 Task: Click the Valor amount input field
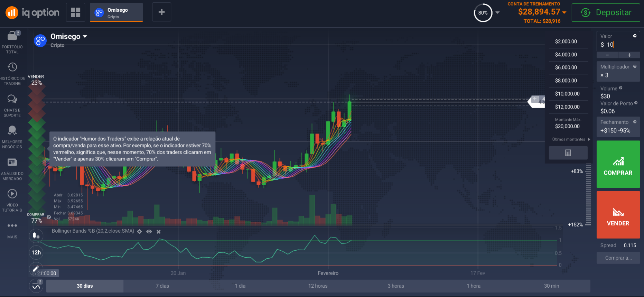point(618,41)
